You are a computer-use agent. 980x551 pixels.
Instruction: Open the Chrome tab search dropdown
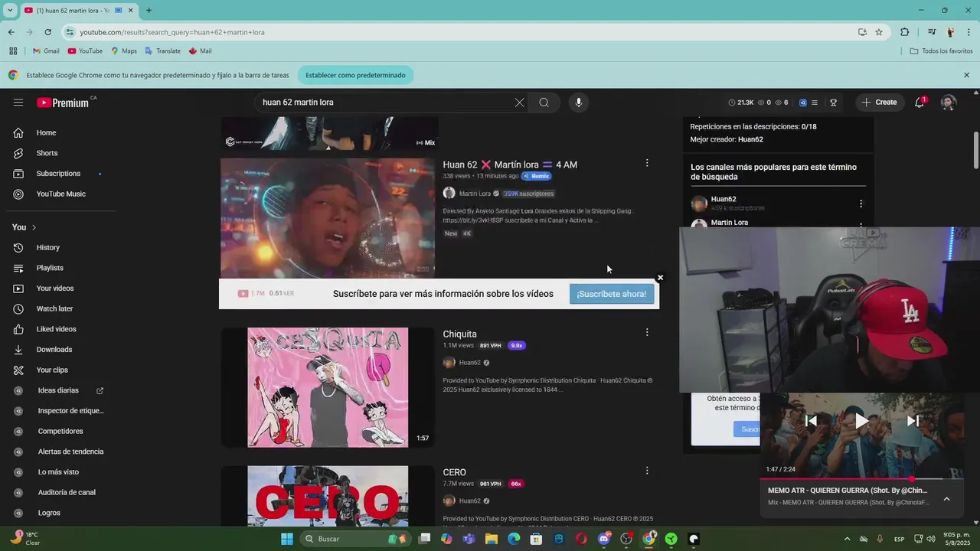click(11, 11)
